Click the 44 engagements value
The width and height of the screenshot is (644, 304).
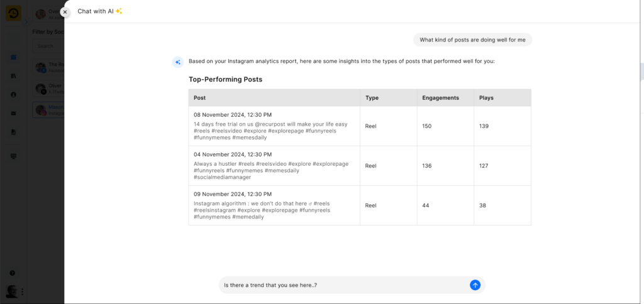[426, 205]
